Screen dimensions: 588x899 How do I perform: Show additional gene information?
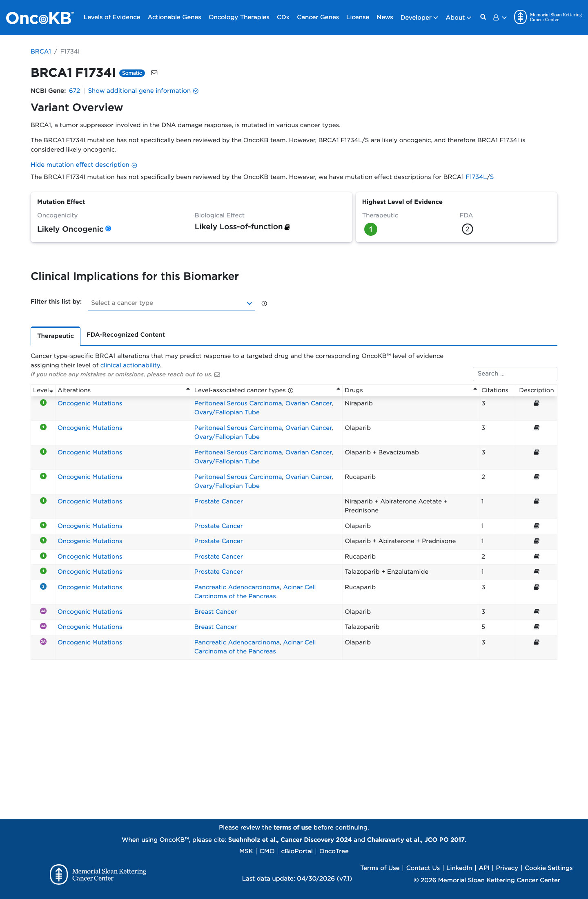point(143,91)
